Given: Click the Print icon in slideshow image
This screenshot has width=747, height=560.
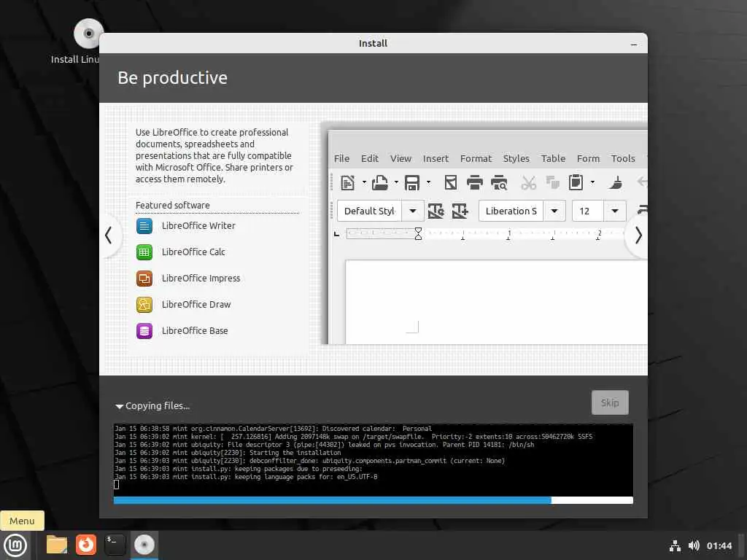Looking at the screenshot, I should (474, 182).
